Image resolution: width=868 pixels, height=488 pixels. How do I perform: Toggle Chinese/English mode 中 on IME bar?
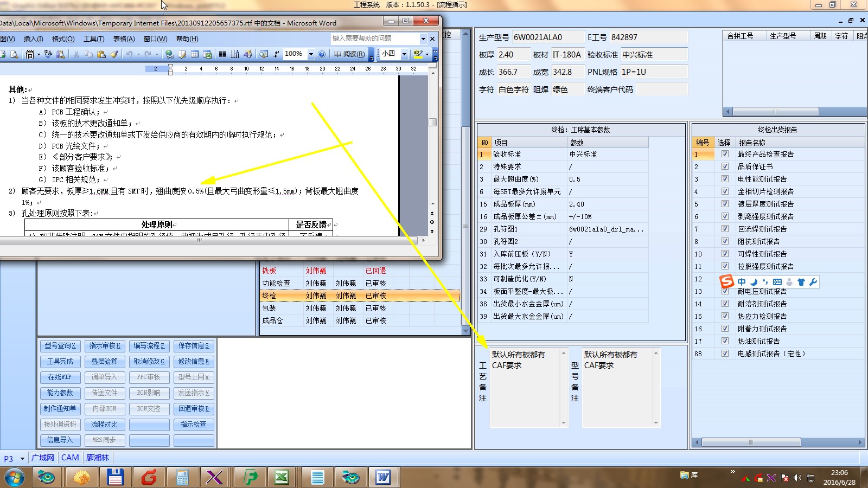tap(742, 282)
